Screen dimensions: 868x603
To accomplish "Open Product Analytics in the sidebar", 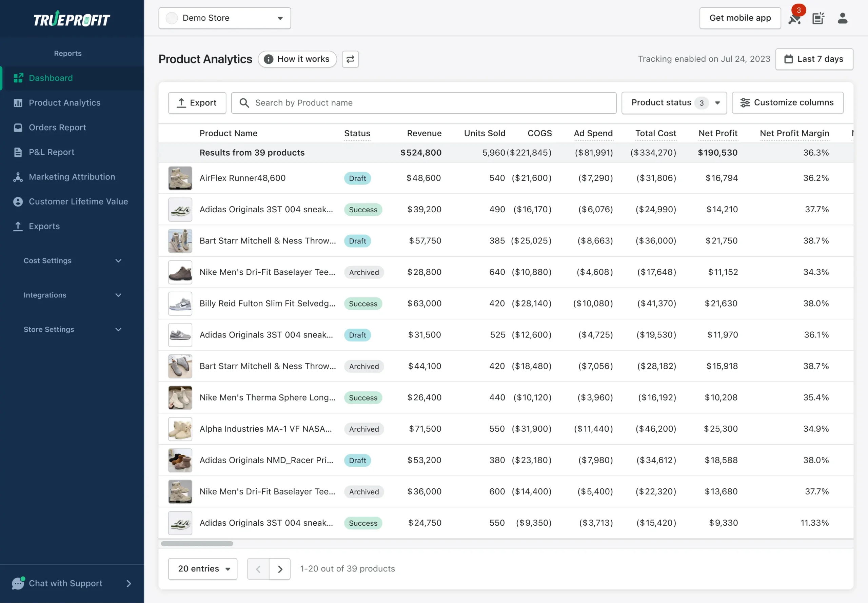I will coord(72,103).
